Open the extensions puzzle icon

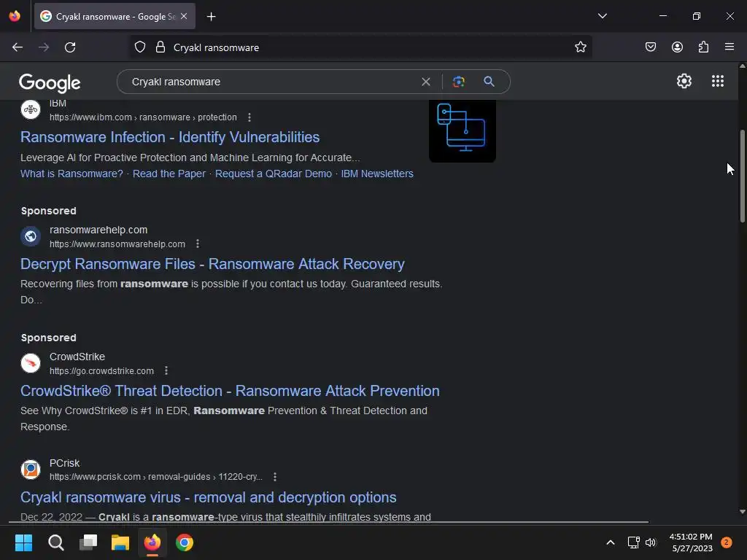point(703,47)
